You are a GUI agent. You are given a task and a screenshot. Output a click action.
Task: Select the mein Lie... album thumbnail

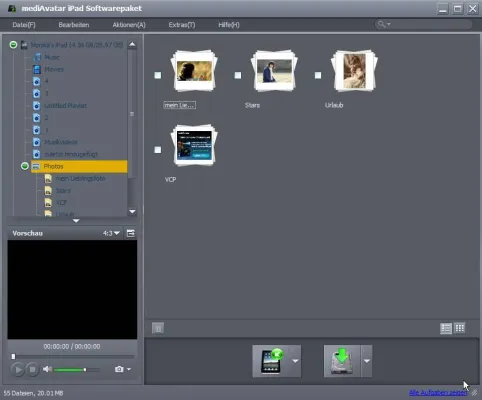tap(194, 71)
